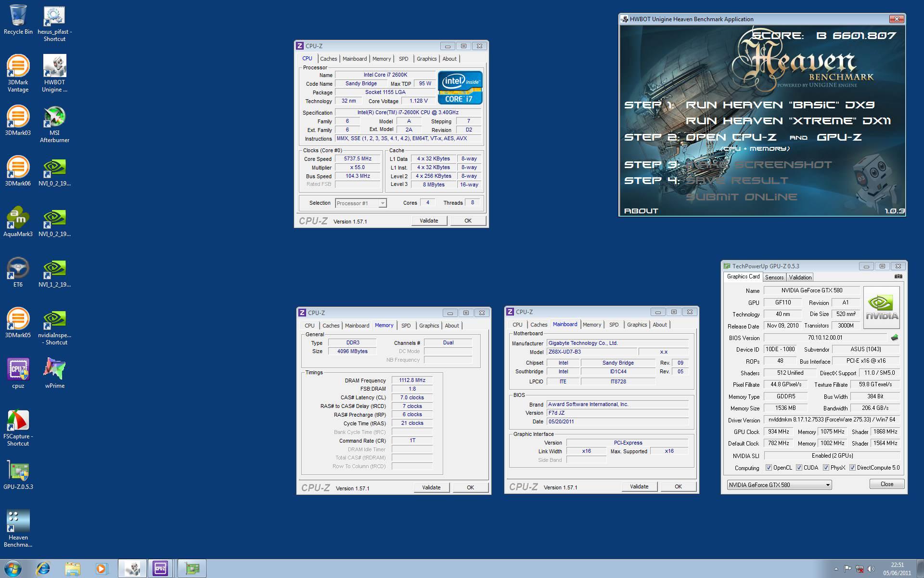The image size is (924, 578).
Task: Open the Recycle Bin desktop icon
Action: (18, 20)
